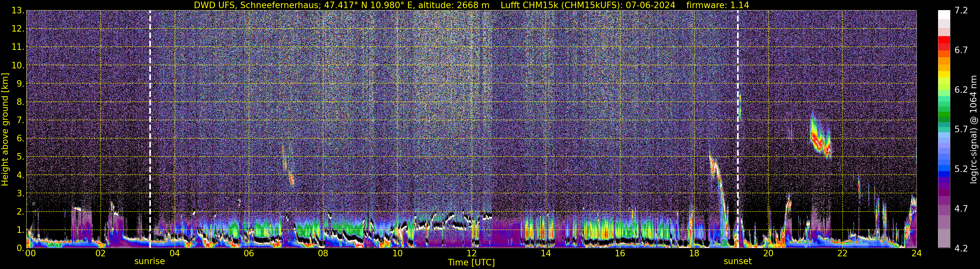Click the 'Time [UTC]' axis title
The width and height of the screenshot is (980, 269).
(x=471, y=262)
